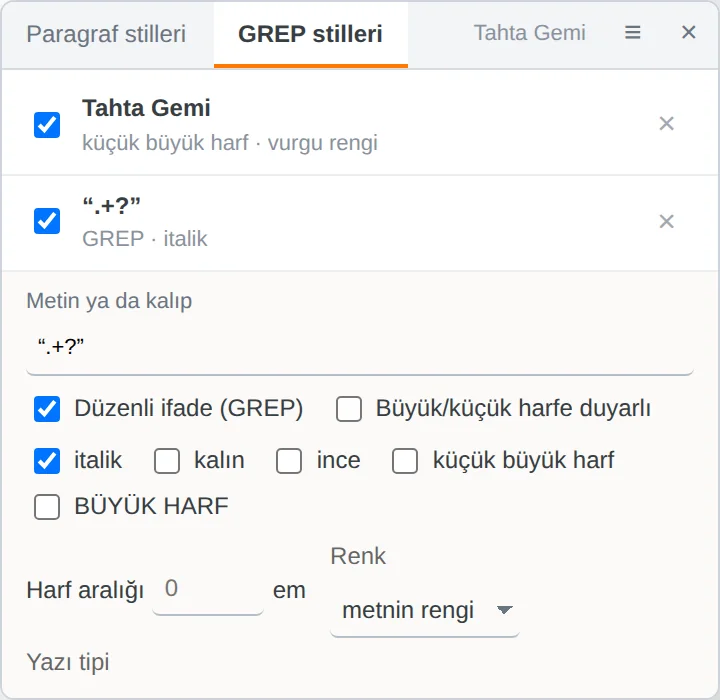Image resolution: width=720 pixels, height=700 pixels.
Task: Click the Metin ya da kalıp input field
Action: pyautogui.click(x=360, y=347)
